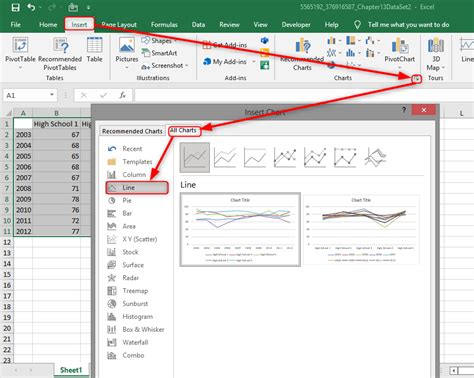This screenshot has height=378, width=474.
Task: Switch to the Formulas tab
Action: [164, 25]
